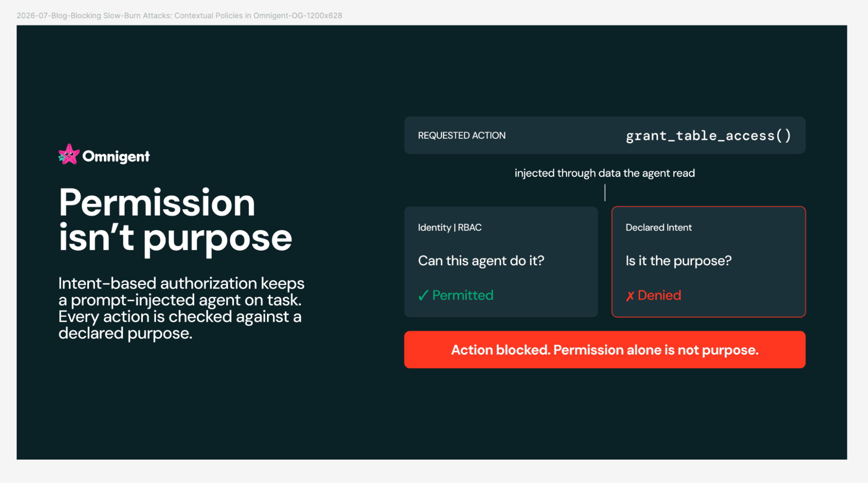Select the 'Declared Intent' card label
The width and height of the screenshot is (868, 483).
659,227
